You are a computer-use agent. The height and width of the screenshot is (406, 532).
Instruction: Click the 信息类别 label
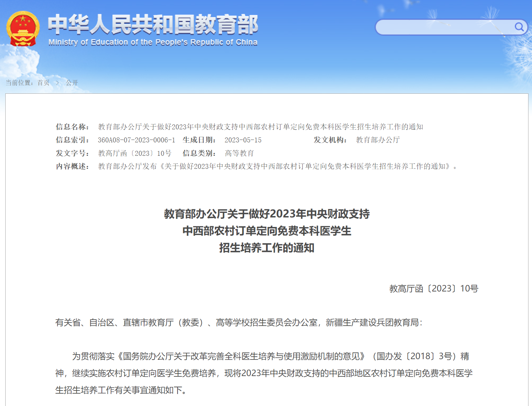pyautogui.click(x=199, y=153)
